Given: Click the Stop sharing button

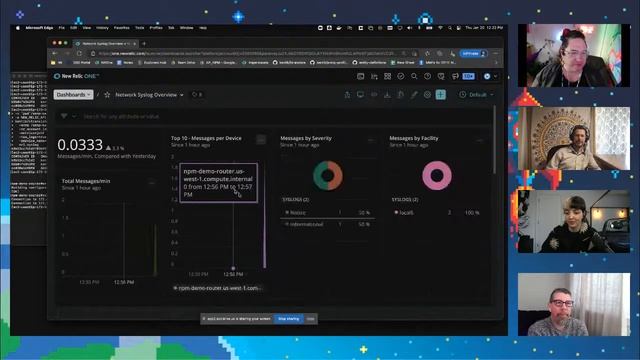Looking at the screenshot, I should pyautogui.click(x=289, y=319).
